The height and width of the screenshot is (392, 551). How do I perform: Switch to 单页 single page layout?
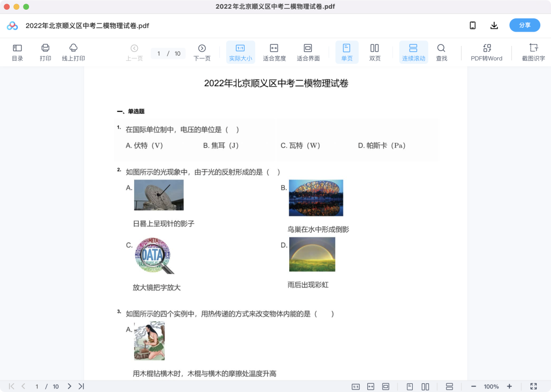click(347, 53)
